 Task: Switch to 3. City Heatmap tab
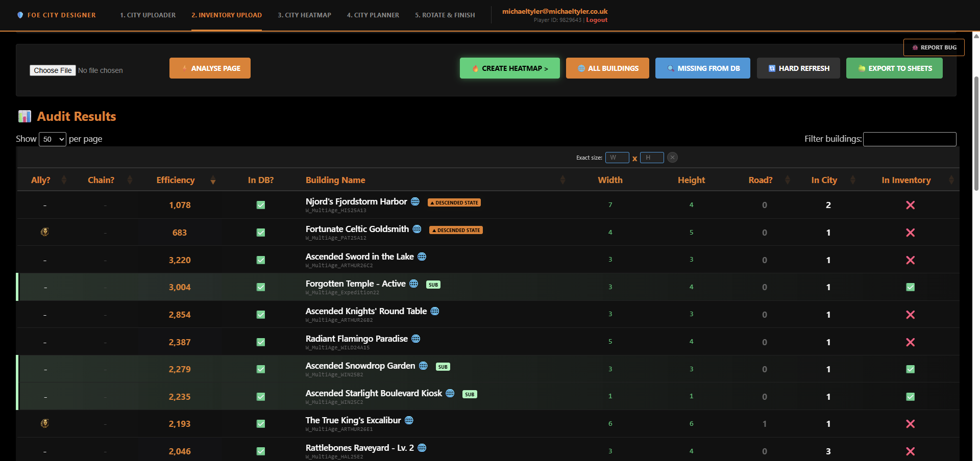click(304, 15)
